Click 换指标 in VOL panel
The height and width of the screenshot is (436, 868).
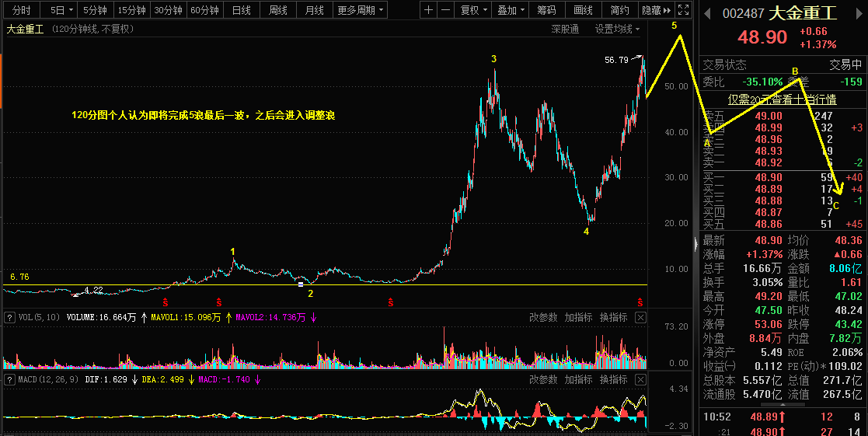click(x=613, y=318)
